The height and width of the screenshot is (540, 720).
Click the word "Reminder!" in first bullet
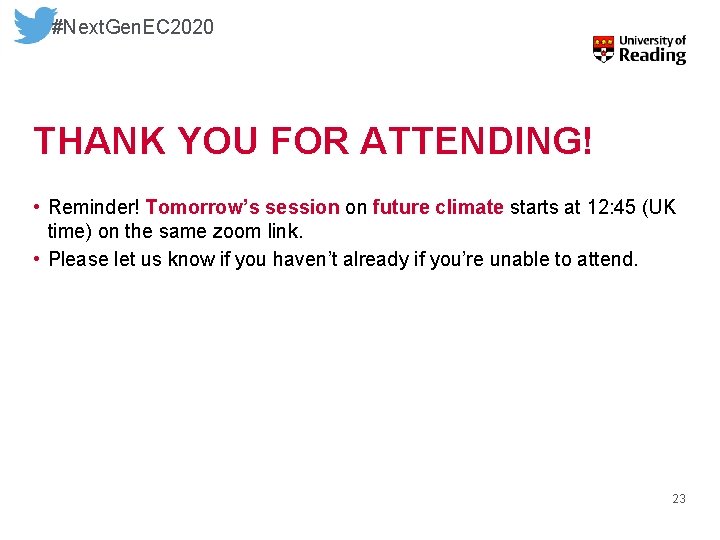point(94,207)
